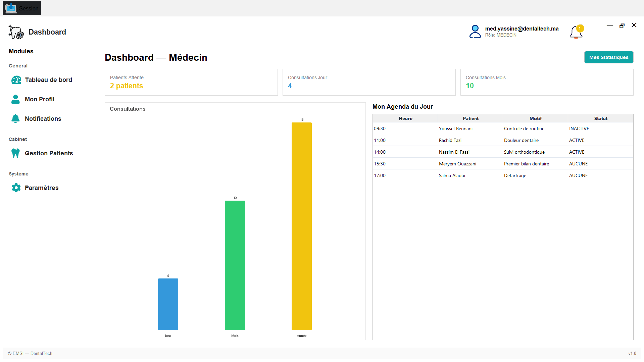This screenshot has height=362, width=644.
Task: Sort agenda by Heure column header
Action: pos(405,118)
